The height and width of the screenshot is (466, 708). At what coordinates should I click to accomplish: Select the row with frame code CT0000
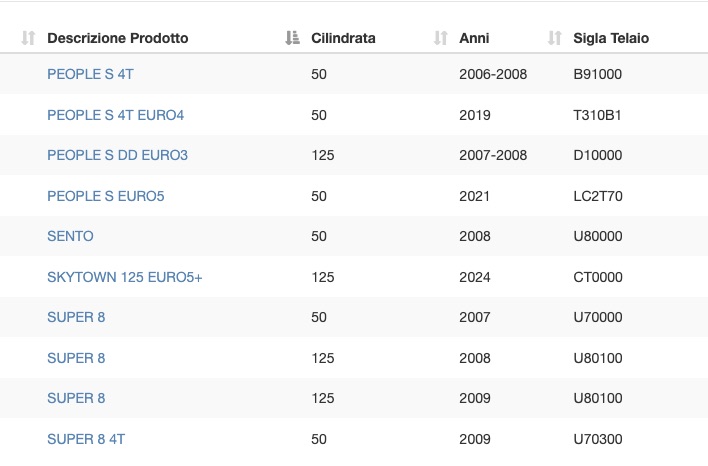pyautogui.click(x=354, y=276)
